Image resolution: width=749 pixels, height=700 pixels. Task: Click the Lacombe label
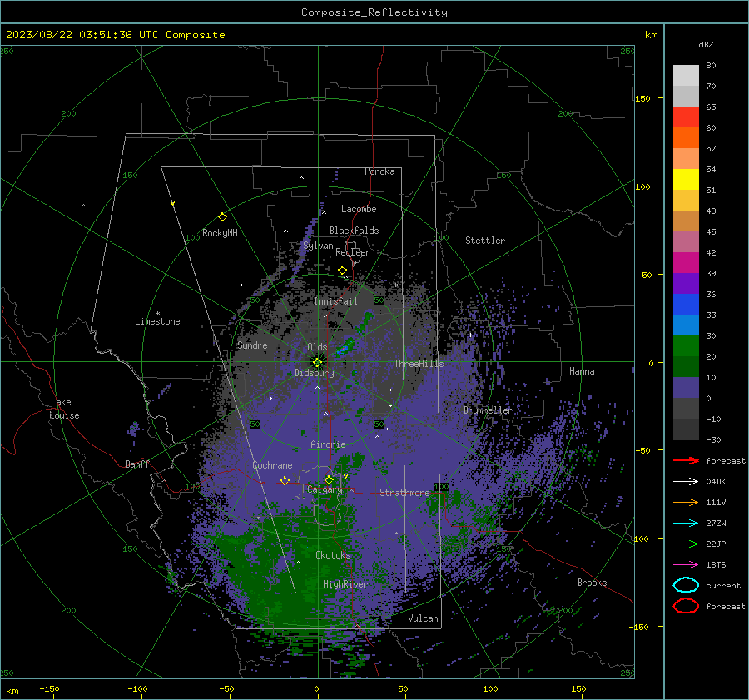point(359,209)
